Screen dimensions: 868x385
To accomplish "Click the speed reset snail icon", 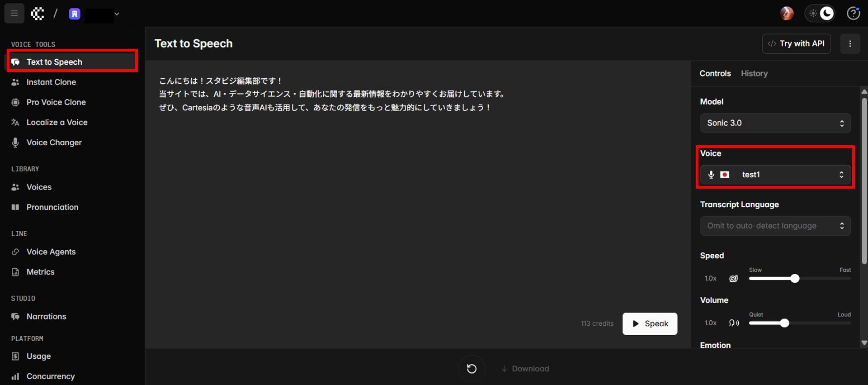I will coord(733,279).
